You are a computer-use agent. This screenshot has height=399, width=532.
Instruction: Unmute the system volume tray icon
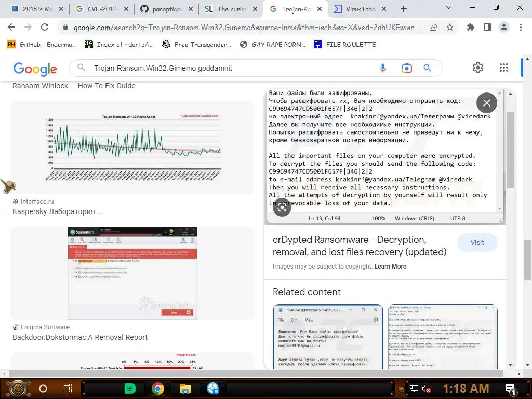(x=426, y=389)
